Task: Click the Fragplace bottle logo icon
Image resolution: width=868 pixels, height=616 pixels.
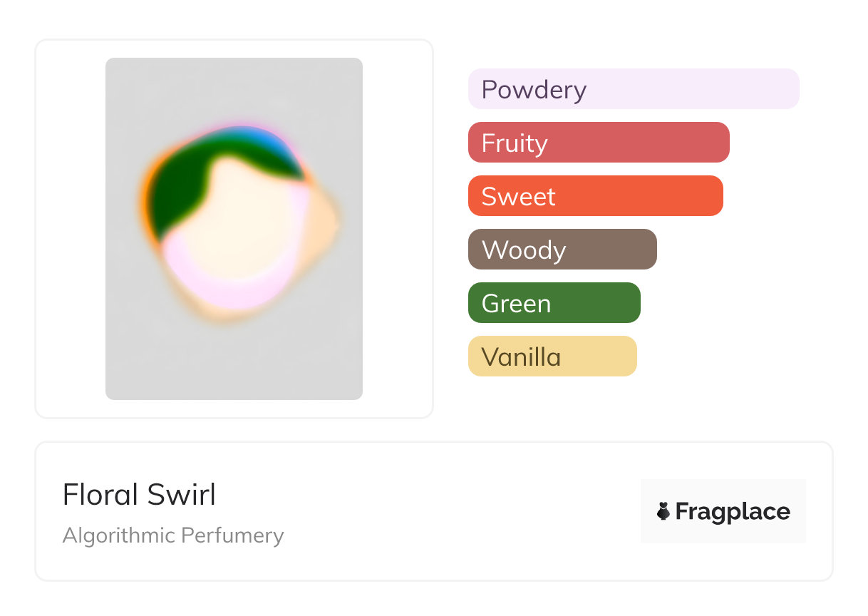Action: pos(663,511)
